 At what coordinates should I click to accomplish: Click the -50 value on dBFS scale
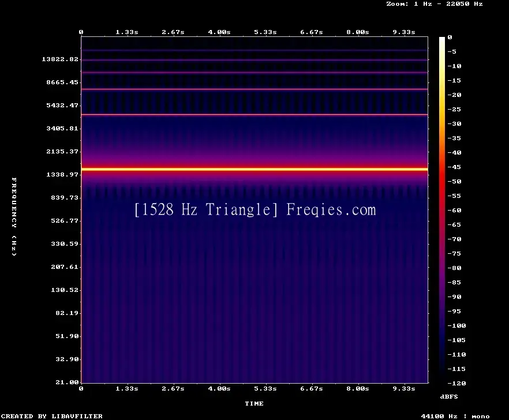coord(454,181)
